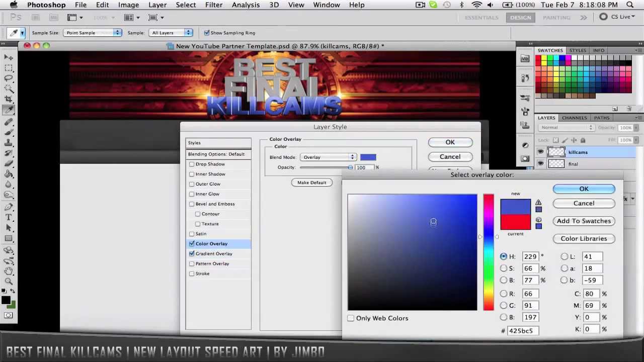This screenshot has width=644, height=362.
Task: Click the overlay color swatch
Action: (368, 157)
